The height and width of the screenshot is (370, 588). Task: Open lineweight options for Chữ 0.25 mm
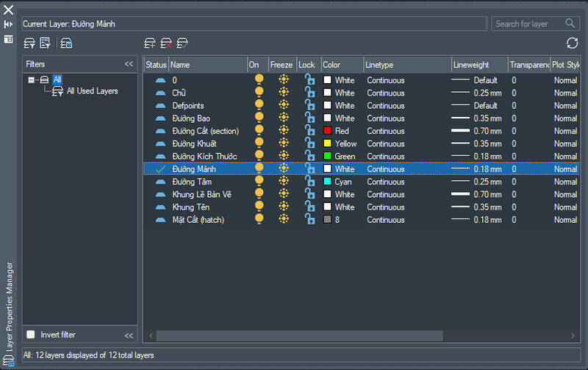coord(476,93)
